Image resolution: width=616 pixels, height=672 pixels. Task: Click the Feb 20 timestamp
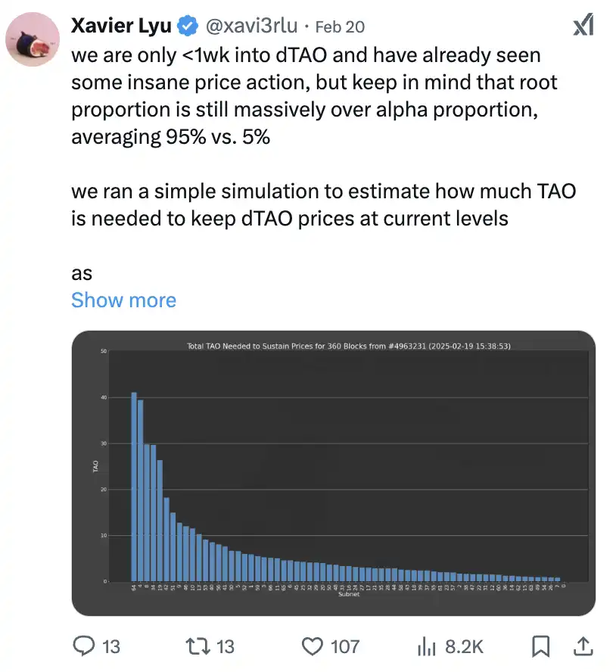[340, 26]
